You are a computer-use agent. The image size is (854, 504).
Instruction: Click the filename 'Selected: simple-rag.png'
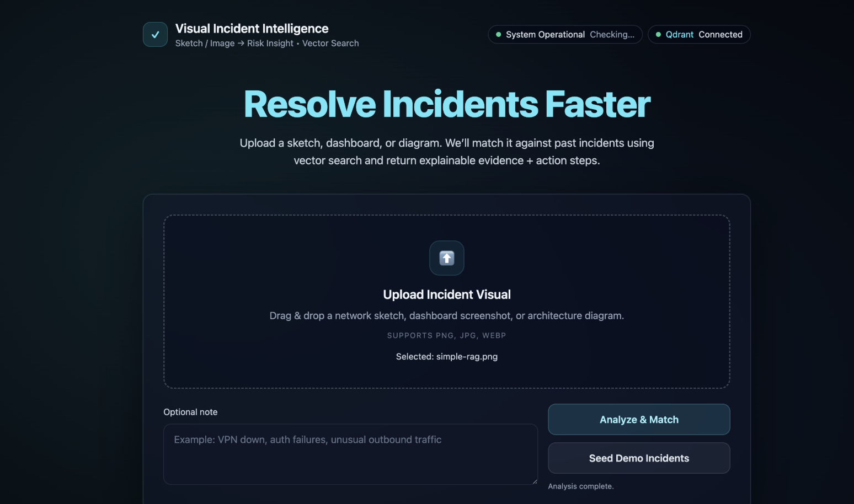pyautogui.click(x=446, y=356)
